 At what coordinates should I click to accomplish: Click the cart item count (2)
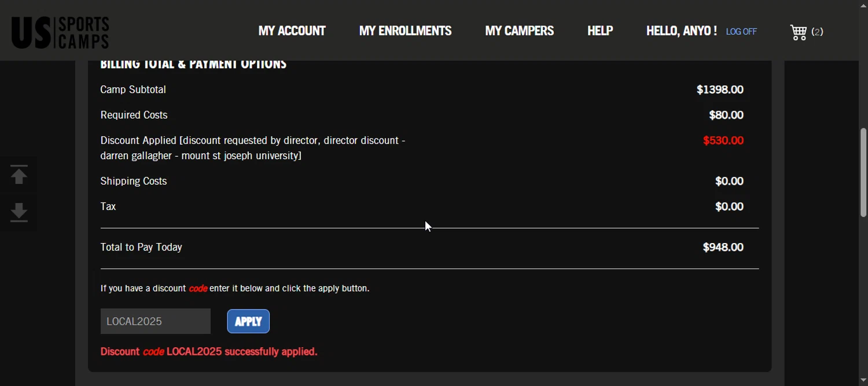coord(817,32)
